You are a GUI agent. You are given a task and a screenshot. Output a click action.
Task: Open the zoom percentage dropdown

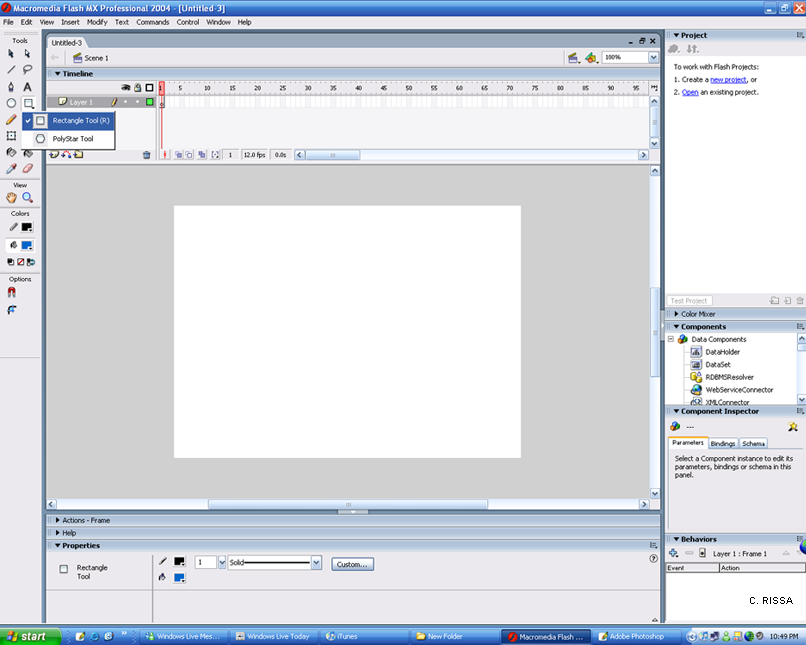(x=653, y=58)
